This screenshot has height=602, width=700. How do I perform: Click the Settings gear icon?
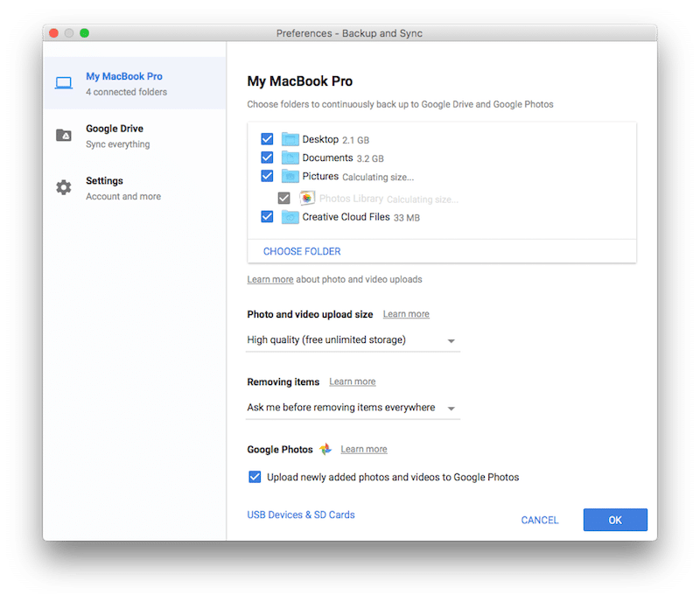pyautogui.click(x=64, y=188)
